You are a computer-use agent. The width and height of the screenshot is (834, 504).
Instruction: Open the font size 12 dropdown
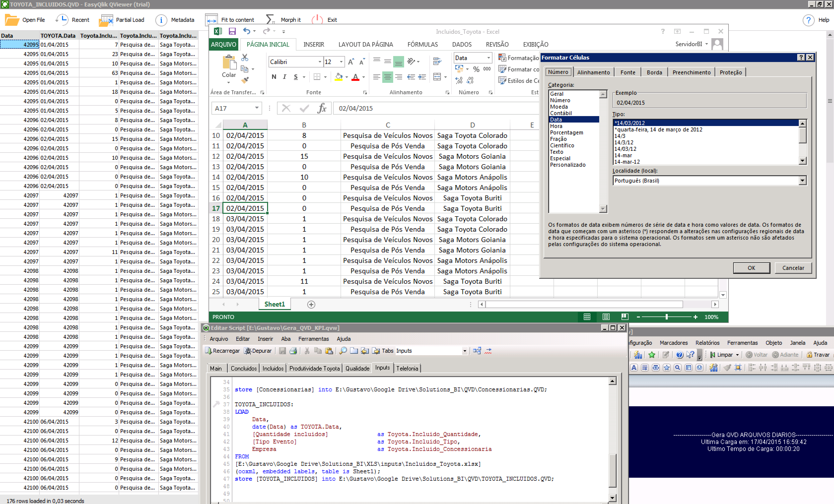point(341,62)
